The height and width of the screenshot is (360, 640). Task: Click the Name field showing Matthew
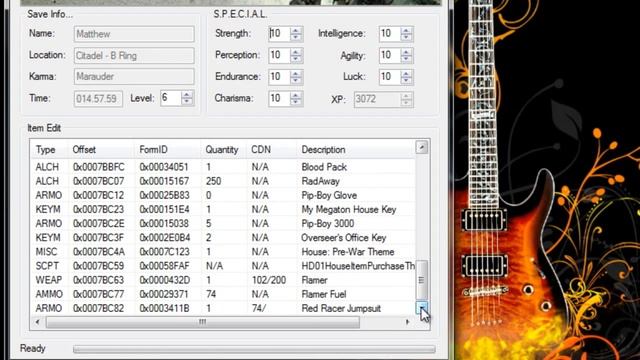134,34
